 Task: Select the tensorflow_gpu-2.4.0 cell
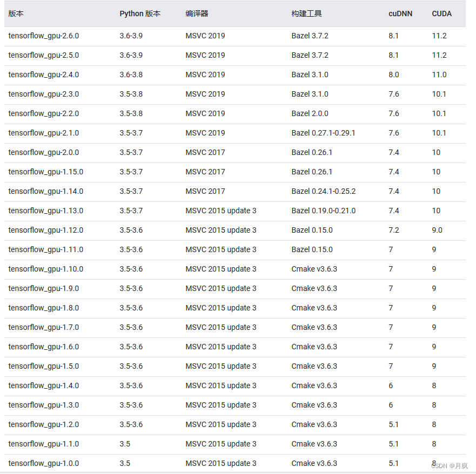[43, 75]
